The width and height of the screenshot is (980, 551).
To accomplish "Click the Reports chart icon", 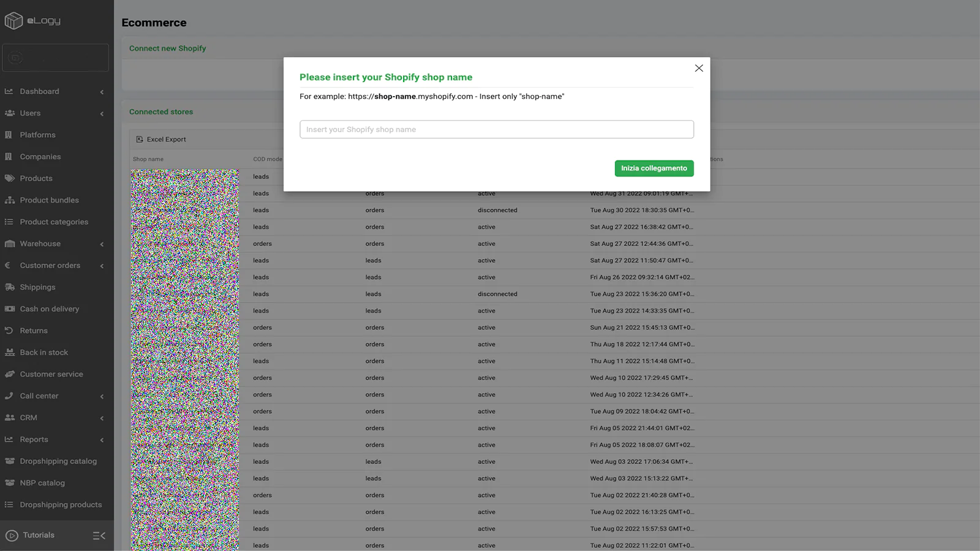I will point(9,439).
